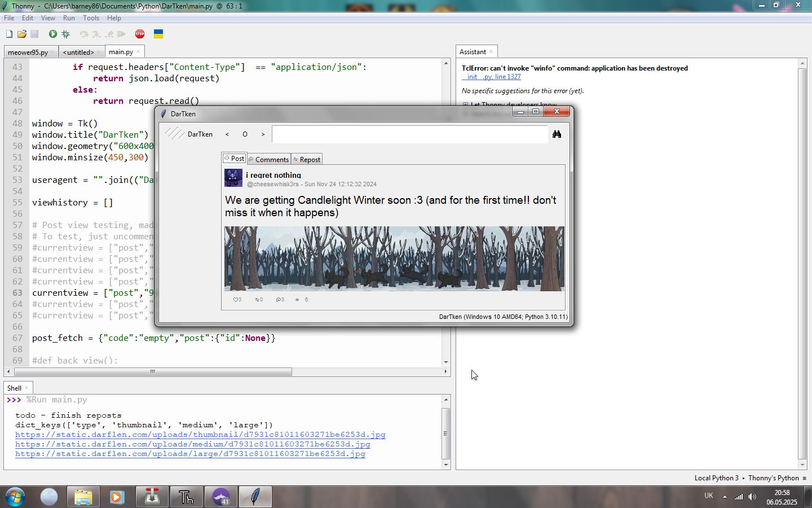812x508 pixels.
Task: Save the file with the floppy disk icon
Action: pyautogui.click(x=34, y=34)
